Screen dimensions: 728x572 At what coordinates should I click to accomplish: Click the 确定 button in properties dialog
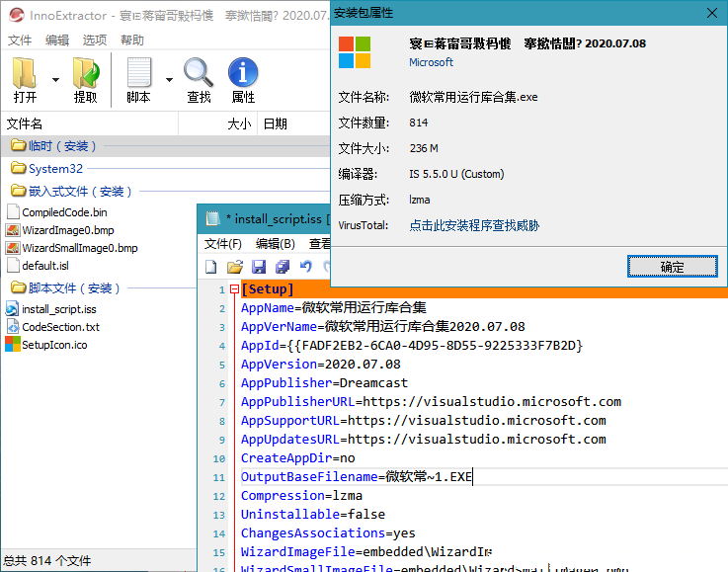pos(672,267)
